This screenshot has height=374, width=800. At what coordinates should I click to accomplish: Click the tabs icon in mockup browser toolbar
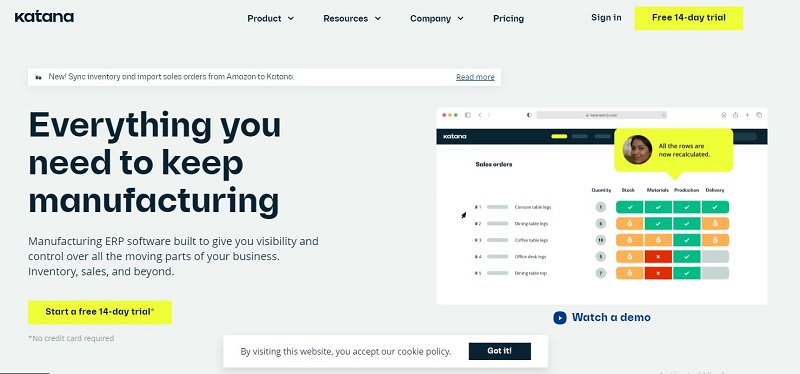[759, 115]
